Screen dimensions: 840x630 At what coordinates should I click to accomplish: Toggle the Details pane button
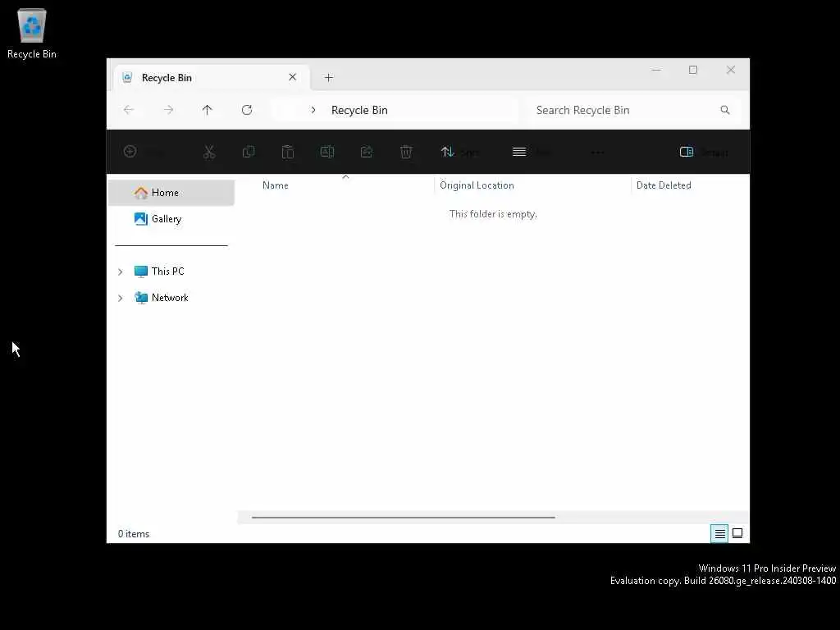click(x=703, y=152)
